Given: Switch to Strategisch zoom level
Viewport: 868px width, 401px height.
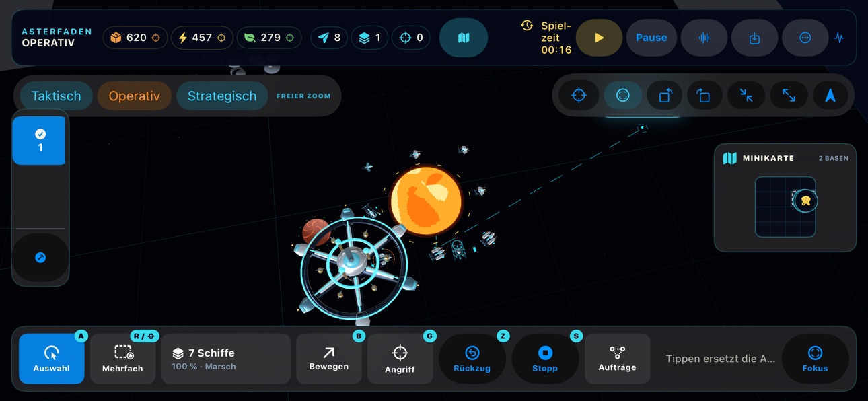Looking at the screenshot, I should tap(222, 96).
